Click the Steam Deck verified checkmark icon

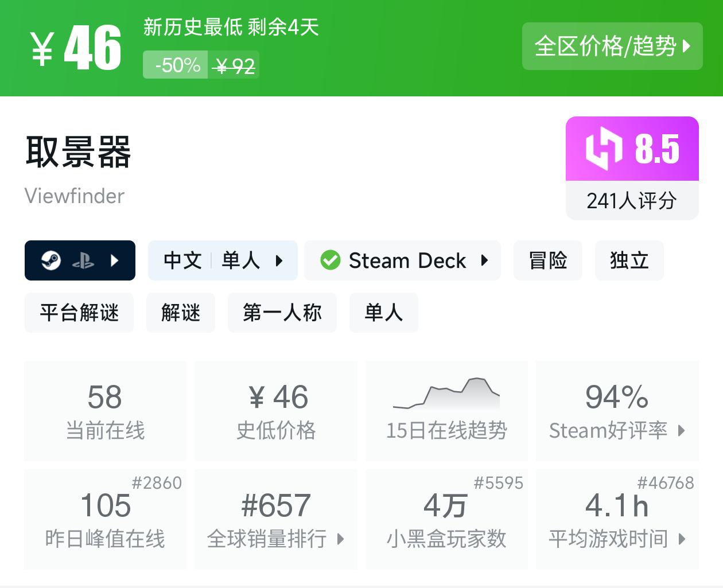click(x=331, y=260)
